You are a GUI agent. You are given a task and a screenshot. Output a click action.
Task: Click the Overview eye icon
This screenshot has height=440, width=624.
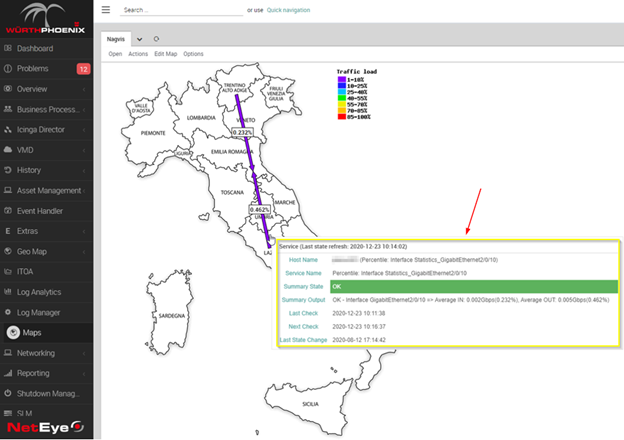click(x=8, y=89)
